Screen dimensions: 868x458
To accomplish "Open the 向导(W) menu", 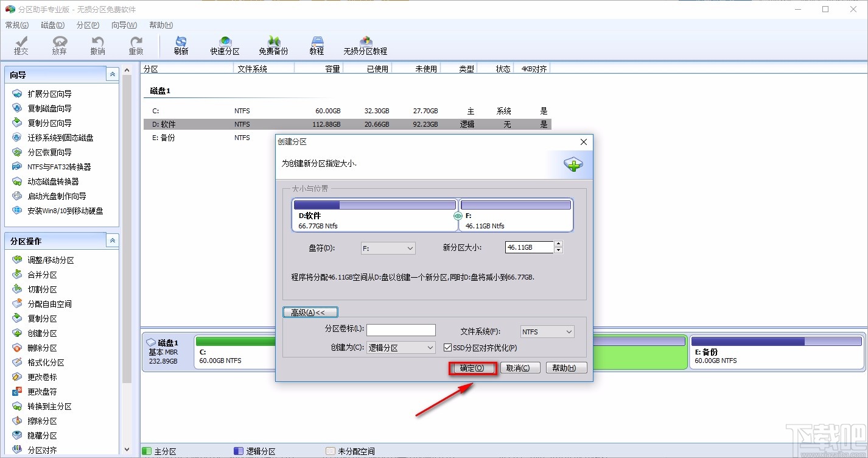I will pyautogui.click(x=124, y=25).
